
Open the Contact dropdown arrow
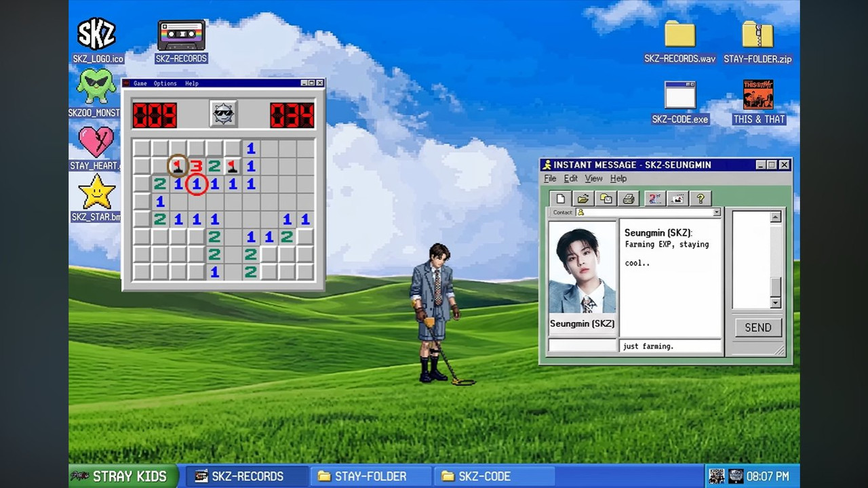[717, 213]
